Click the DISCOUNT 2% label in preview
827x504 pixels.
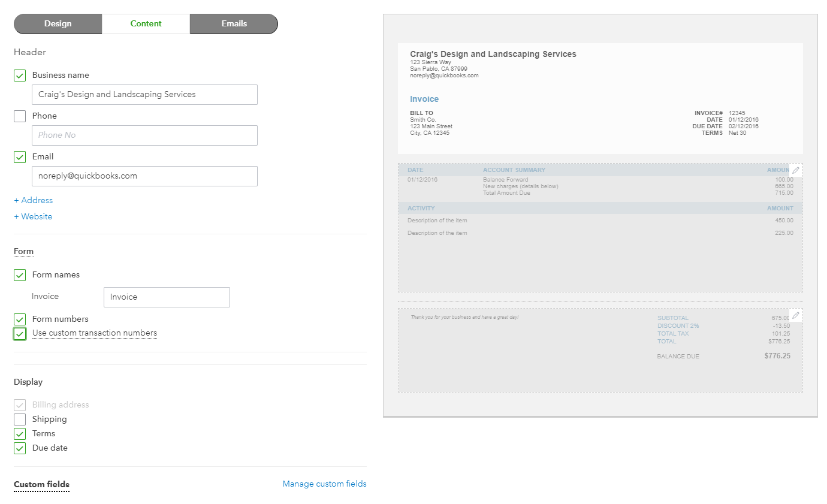(x=678, y=326)
